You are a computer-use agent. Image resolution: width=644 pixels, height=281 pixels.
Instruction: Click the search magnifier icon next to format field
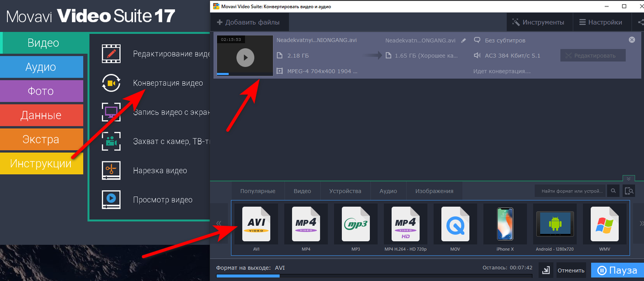pos(614,190)
